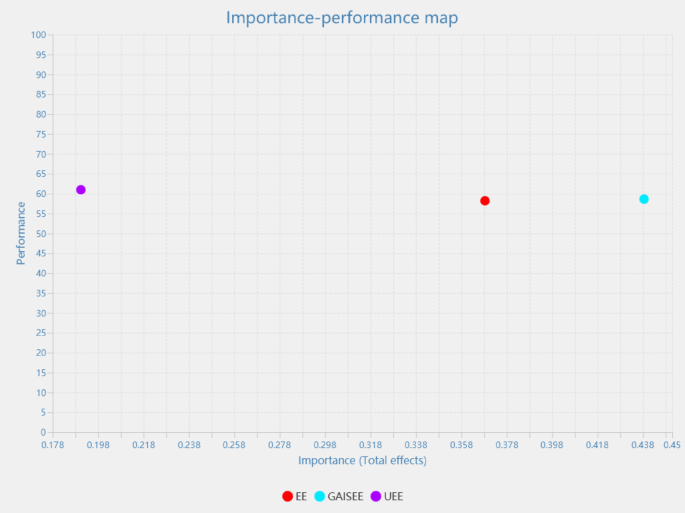Click the Performance y-axis title
Screen dimensions: 685x513
21,233
